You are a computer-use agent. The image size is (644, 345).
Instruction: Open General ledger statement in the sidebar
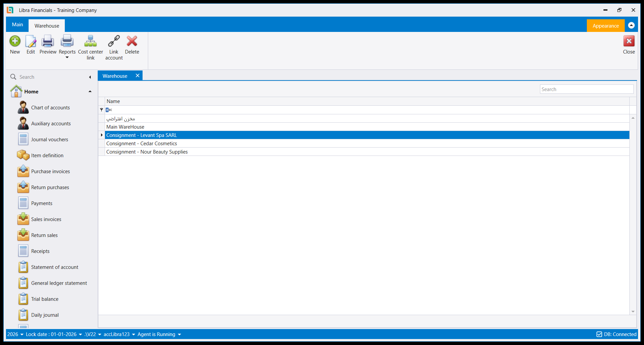[59, 283]
